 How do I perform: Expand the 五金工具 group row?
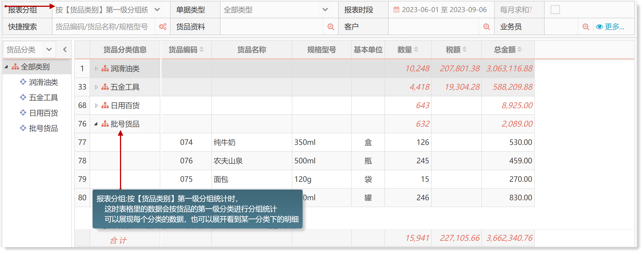(96, 87)
